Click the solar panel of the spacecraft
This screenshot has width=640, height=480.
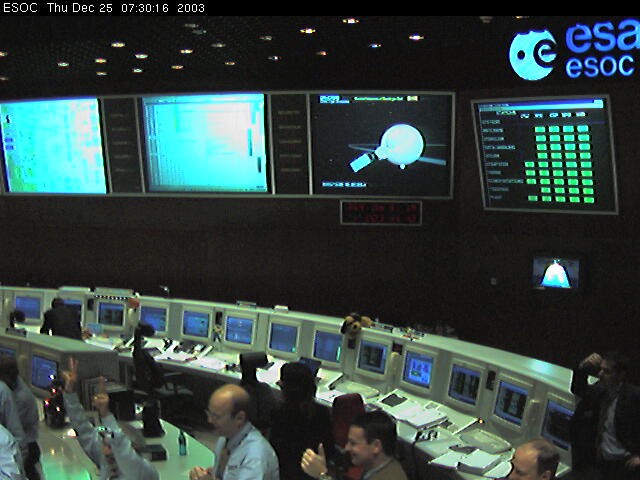click(360, 161)
